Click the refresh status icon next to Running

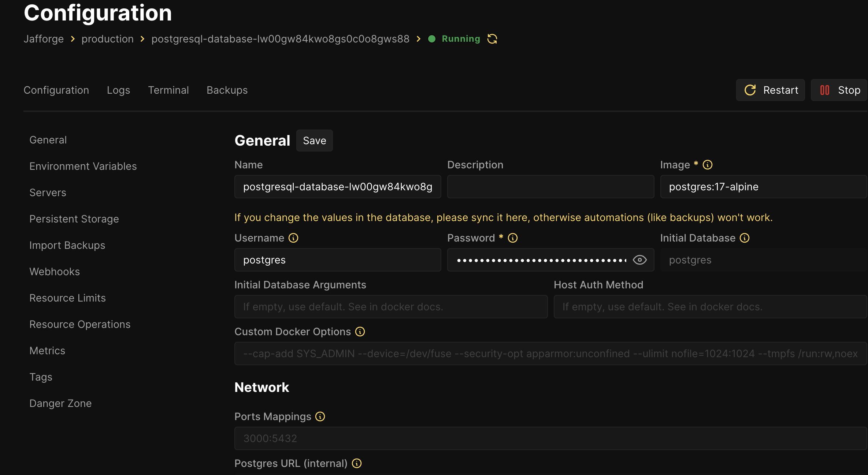pyautogui.click(x=492, y=39)
